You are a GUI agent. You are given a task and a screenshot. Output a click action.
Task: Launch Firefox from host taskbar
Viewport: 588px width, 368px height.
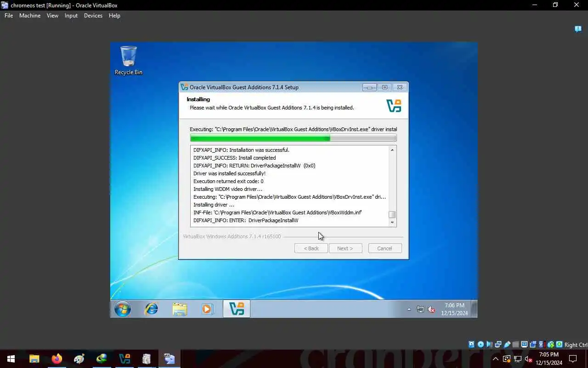pyautogui.click(x=57, y=359)
